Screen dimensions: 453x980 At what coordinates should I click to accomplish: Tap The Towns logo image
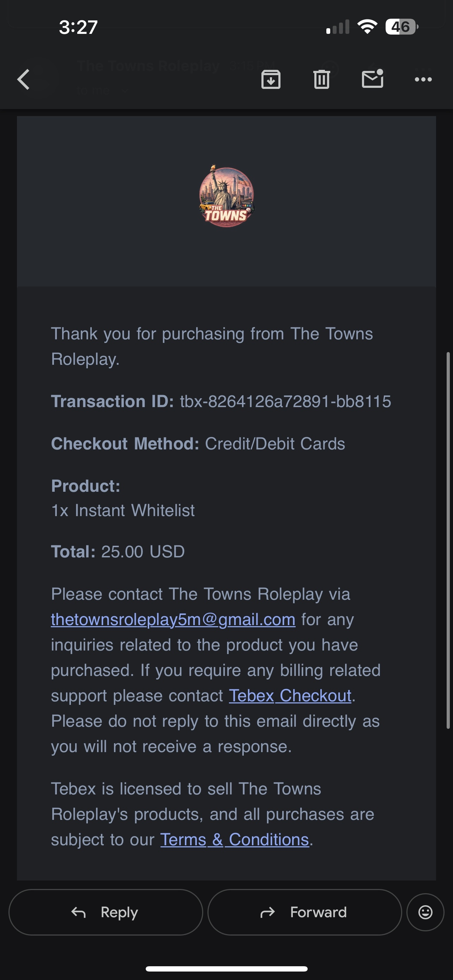click(x=227, y=197)
